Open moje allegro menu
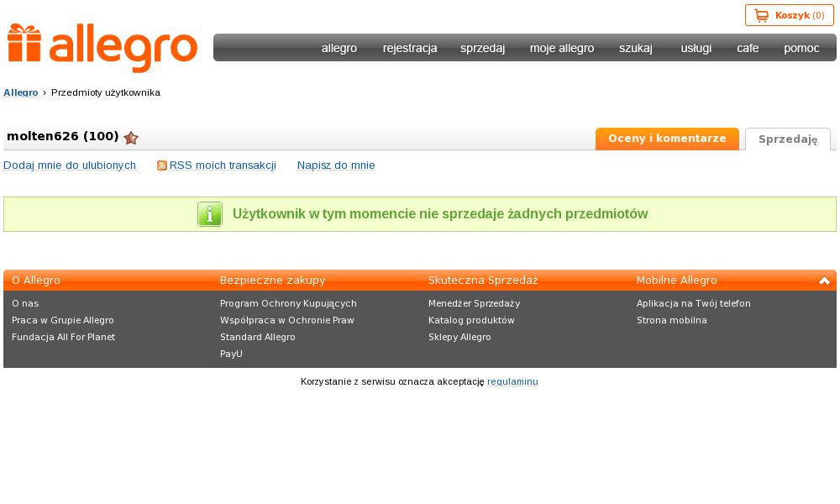The image size is (840, 504). tap(562, 48)
